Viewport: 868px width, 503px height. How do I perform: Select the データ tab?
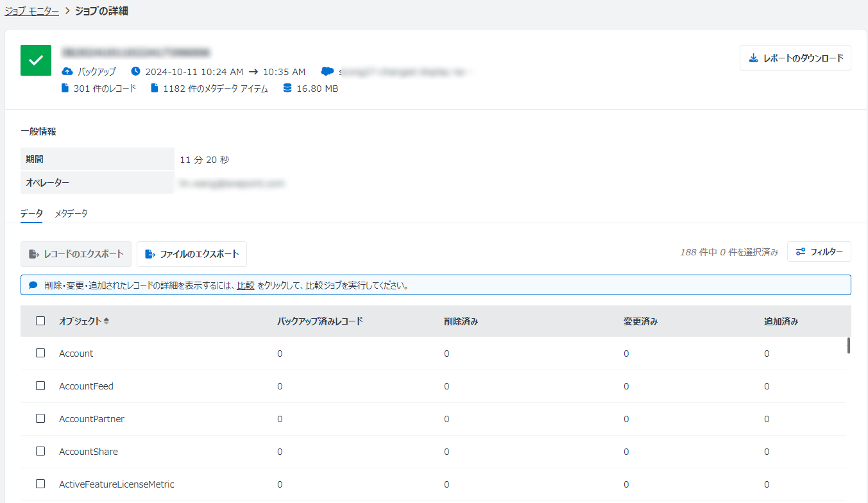tap(31, 214)
